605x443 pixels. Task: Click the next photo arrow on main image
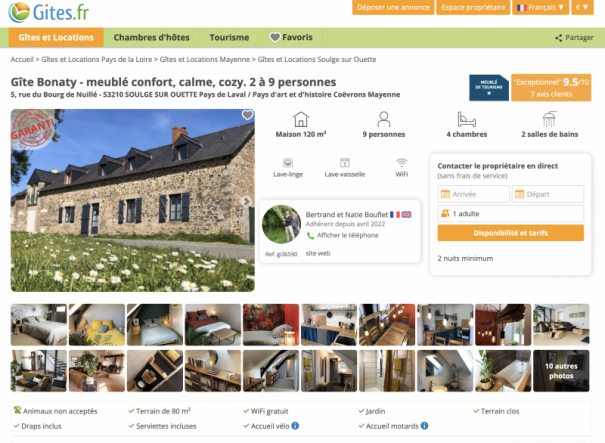[247, 201]
